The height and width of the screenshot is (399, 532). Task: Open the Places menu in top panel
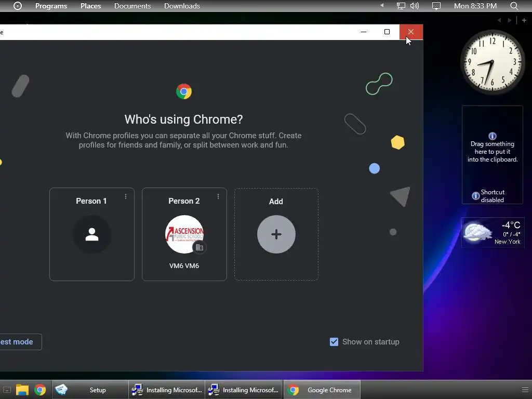[90, 6]
